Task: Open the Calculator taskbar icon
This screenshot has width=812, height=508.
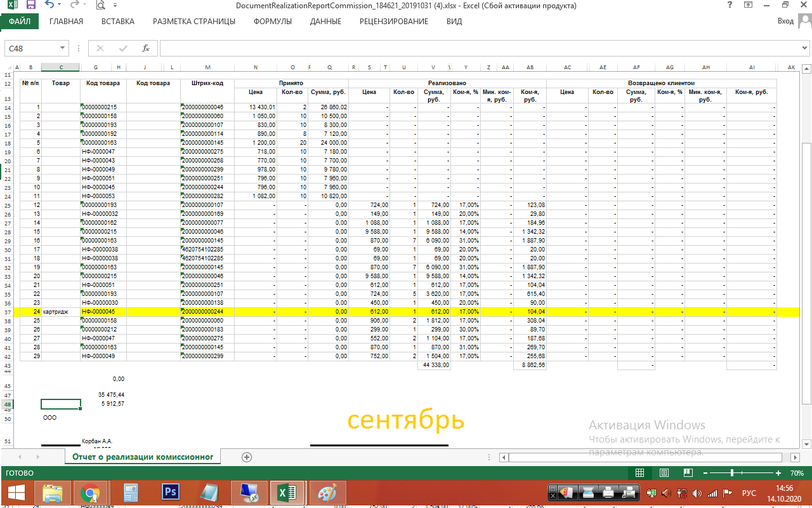Action: (131, 493)
